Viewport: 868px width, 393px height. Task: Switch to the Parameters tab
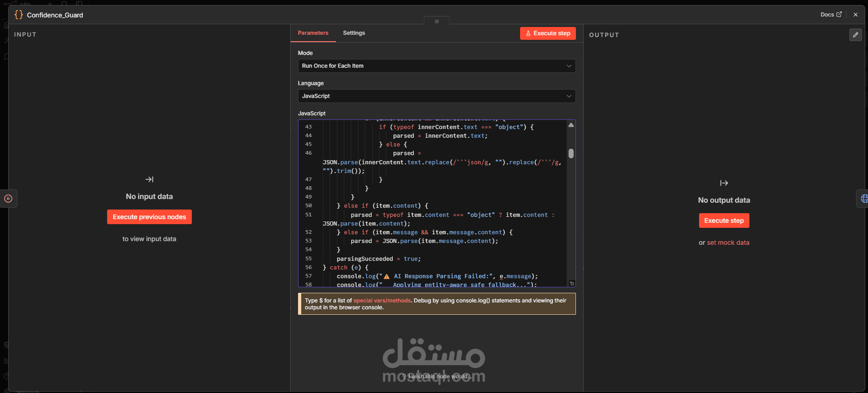coord(313,33)
